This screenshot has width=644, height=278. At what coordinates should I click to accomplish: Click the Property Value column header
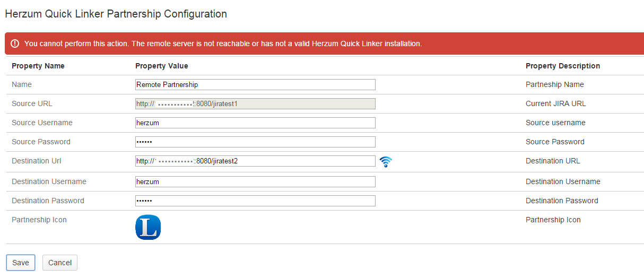click(x=162, y=66)
